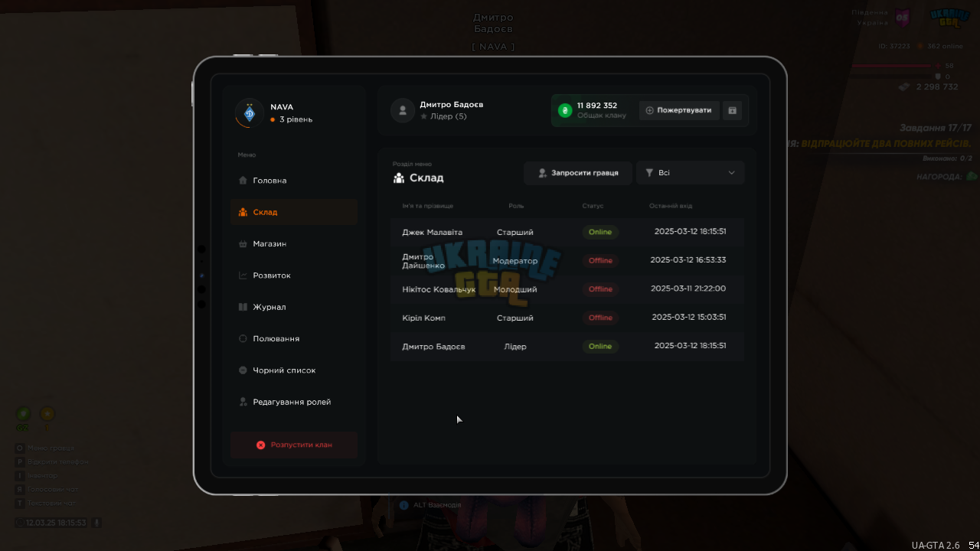Screen dimensions: 980x551
Task: Open Редагування ролей section
Action: coord(294,402)
